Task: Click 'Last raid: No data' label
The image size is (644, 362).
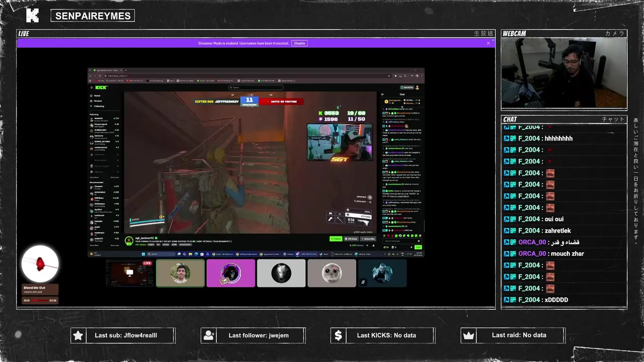Action: click(x=519, y=335)
